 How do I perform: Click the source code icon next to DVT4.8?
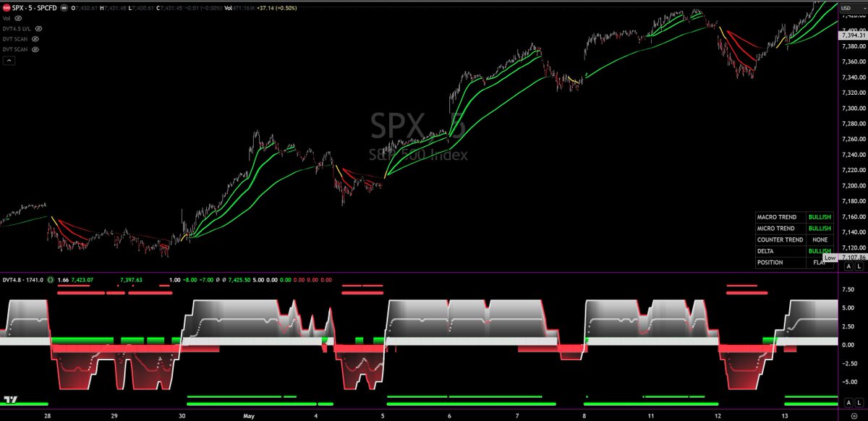[x=51, y=280]
